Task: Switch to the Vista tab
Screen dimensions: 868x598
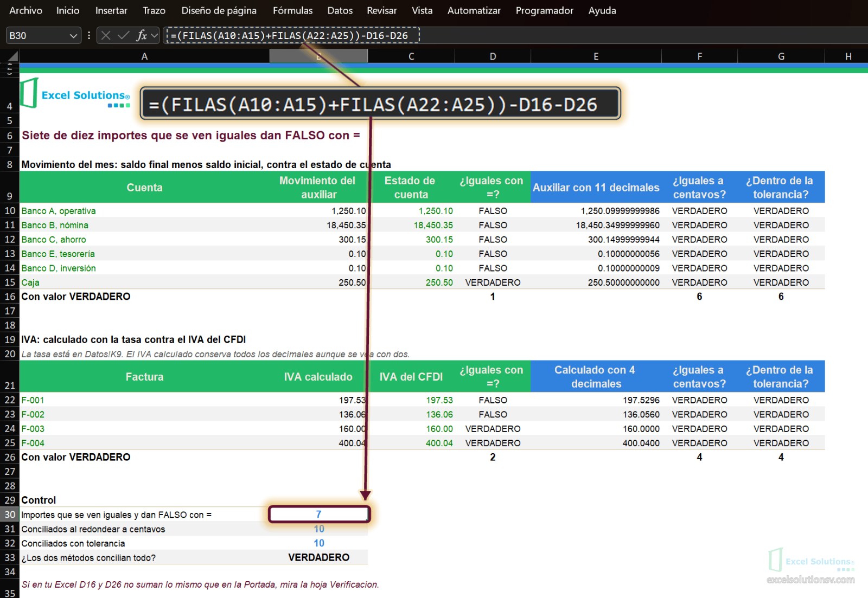Action: tap(422, 11)
